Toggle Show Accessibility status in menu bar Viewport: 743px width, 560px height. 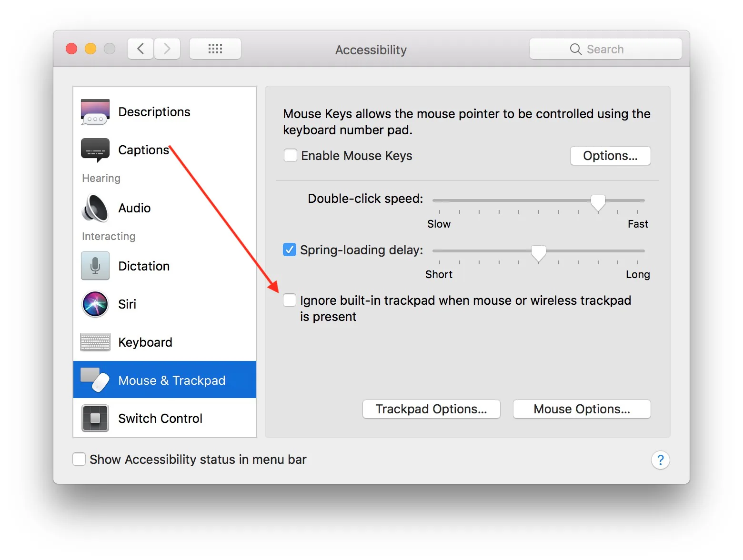tap(79, 459)
